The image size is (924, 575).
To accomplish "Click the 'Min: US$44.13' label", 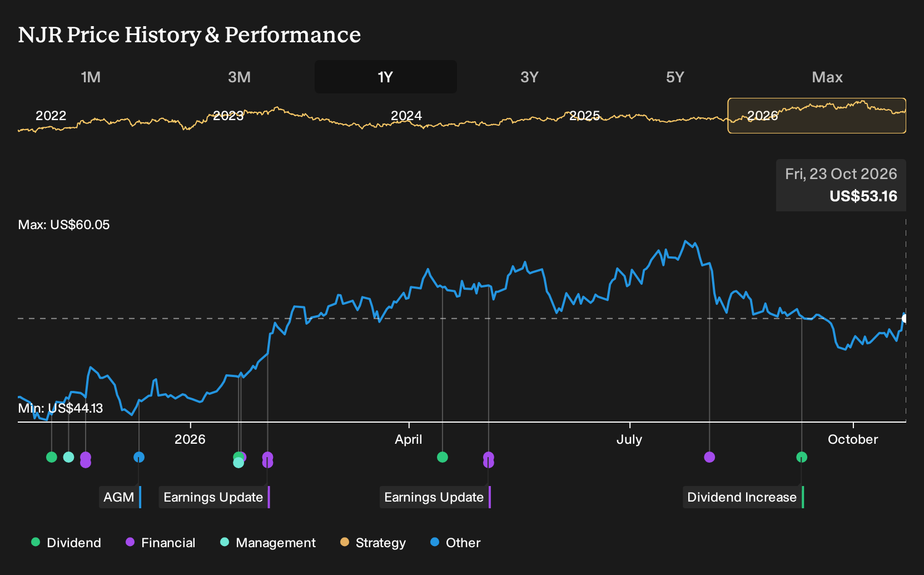I will click(61, 408).
